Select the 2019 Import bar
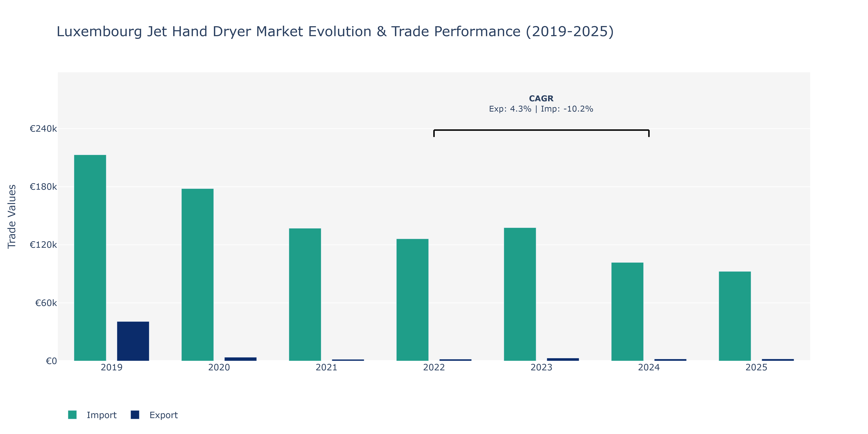This screenshot has width=868, height=434. 90,258
